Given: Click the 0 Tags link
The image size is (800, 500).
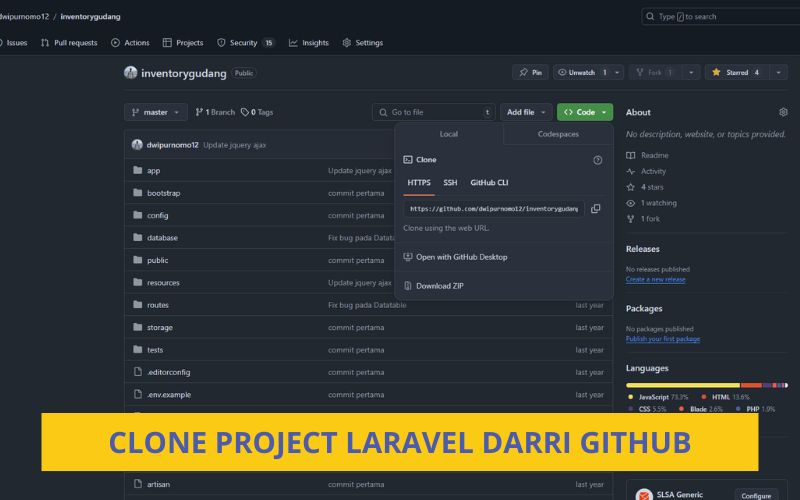Looking at the screenshot, I should [257, 112].
